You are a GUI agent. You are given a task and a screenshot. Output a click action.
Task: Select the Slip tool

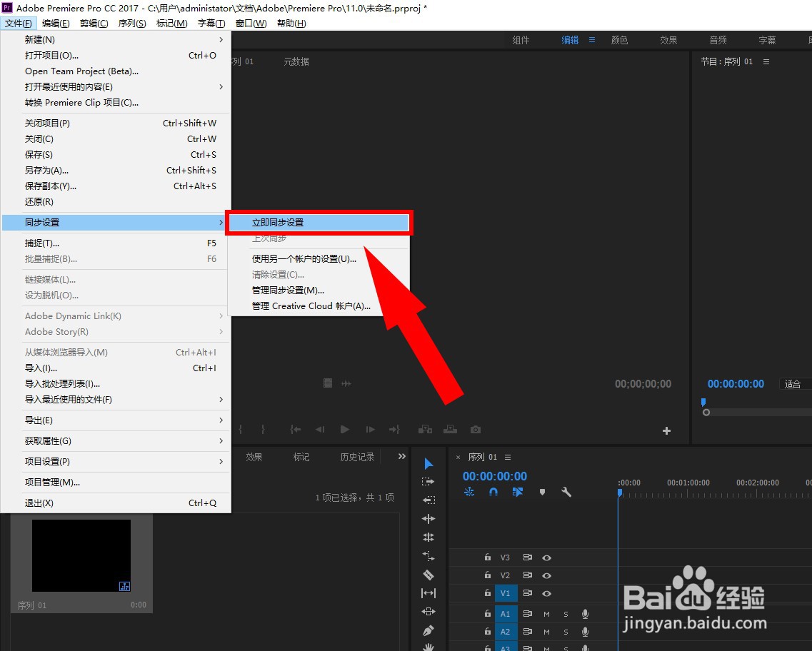click(428, 593)
